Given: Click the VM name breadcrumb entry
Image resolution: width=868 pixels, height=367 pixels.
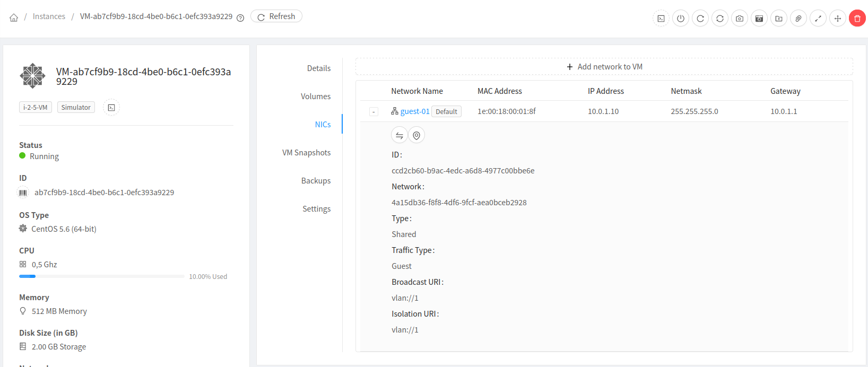Looking at the screenshot, I should 156,16.
